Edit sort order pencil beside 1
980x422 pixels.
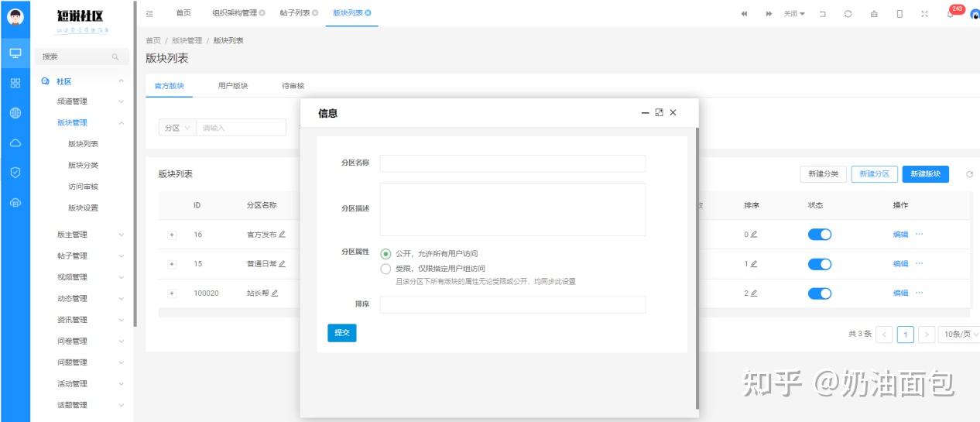tap(754, 264)
